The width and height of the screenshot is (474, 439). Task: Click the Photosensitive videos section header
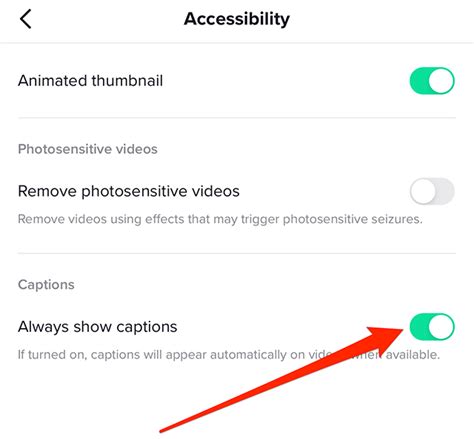88,149
